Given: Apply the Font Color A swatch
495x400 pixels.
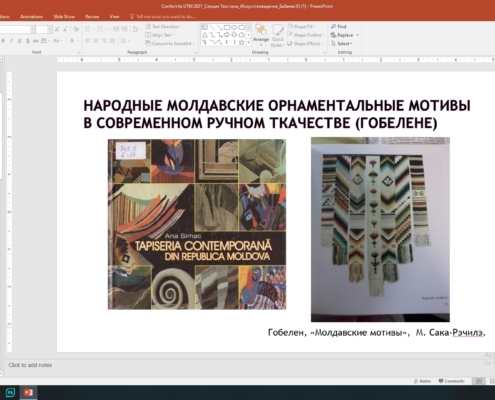Looking at the screenshot, I should point(72,41).
